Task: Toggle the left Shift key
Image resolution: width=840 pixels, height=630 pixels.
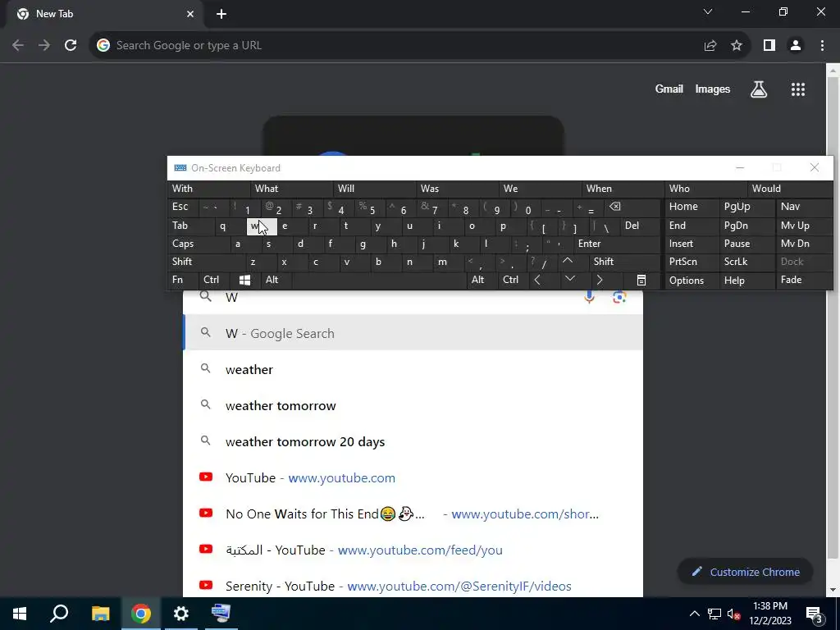Action: pos(206,262)
